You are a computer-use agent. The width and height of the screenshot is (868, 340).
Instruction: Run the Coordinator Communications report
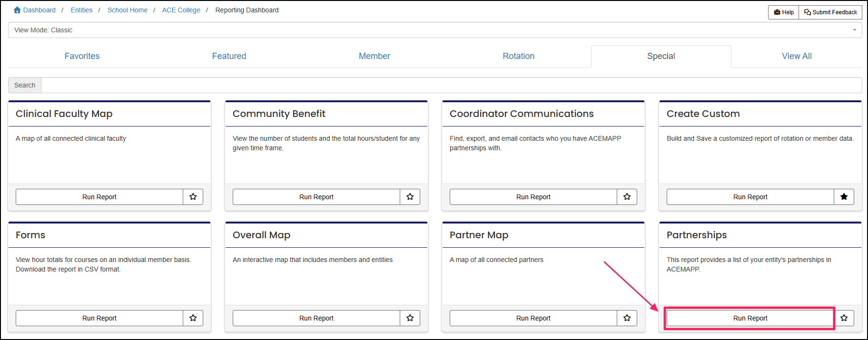pos(533,197)
